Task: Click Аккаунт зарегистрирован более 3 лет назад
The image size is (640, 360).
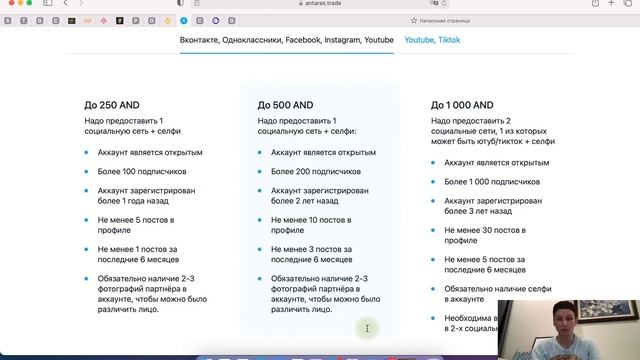Action: click(x=493, y=206)
